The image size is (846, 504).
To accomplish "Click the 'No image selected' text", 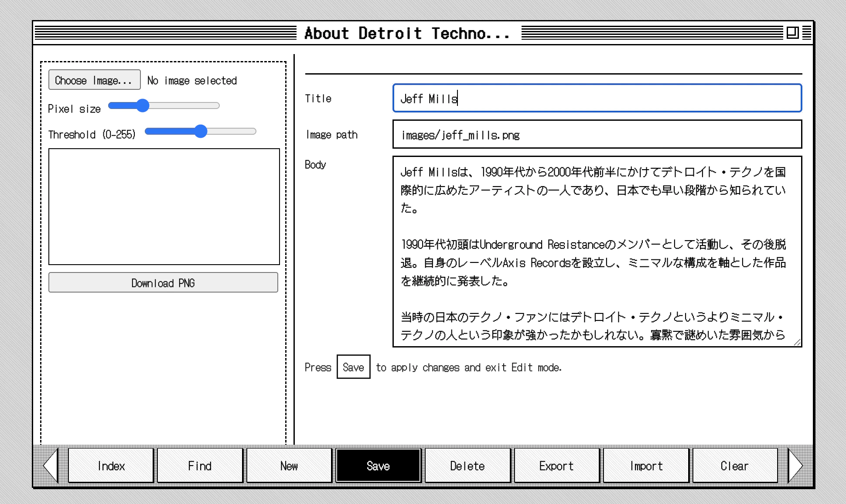I will [192, 80].
